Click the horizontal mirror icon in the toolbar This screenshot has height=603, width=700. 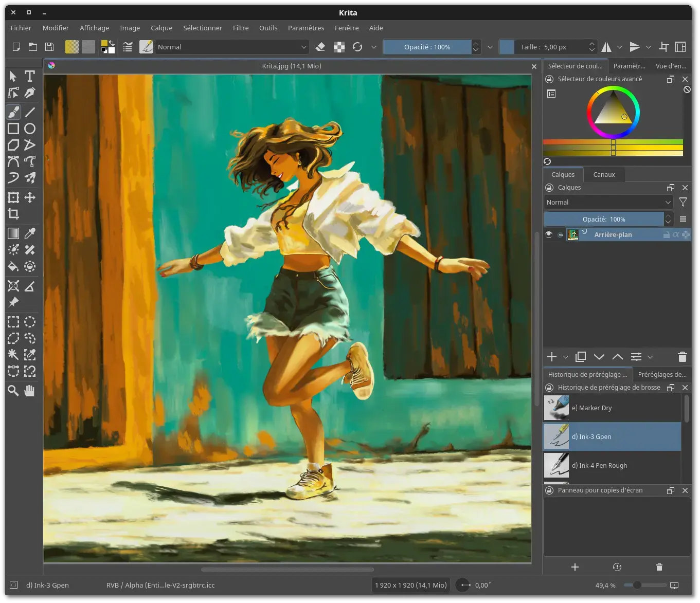click(606, 47)
